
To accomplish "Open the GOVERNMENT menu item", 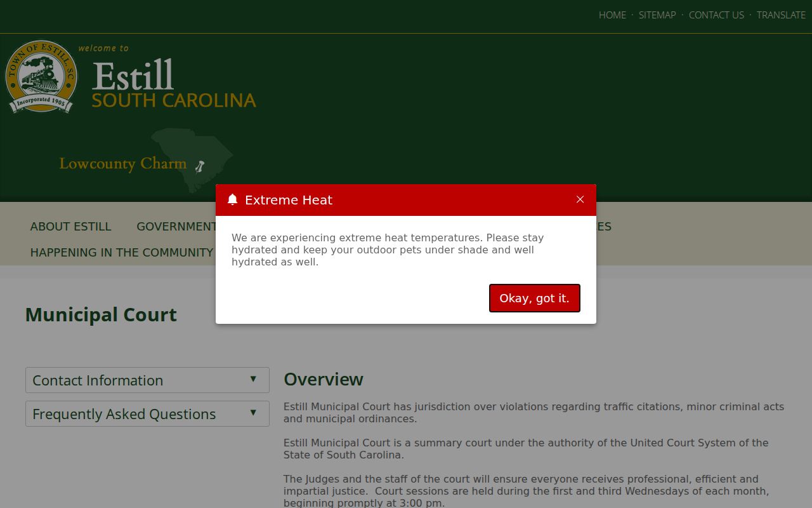I will pos(176,227).
